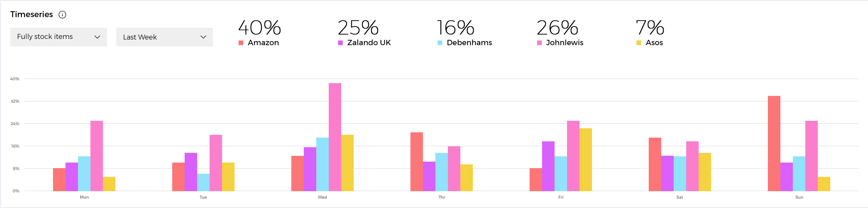This screenshot has height=208, width=868.
Task: Select the Johnlewis legend label
Action: 565,43
